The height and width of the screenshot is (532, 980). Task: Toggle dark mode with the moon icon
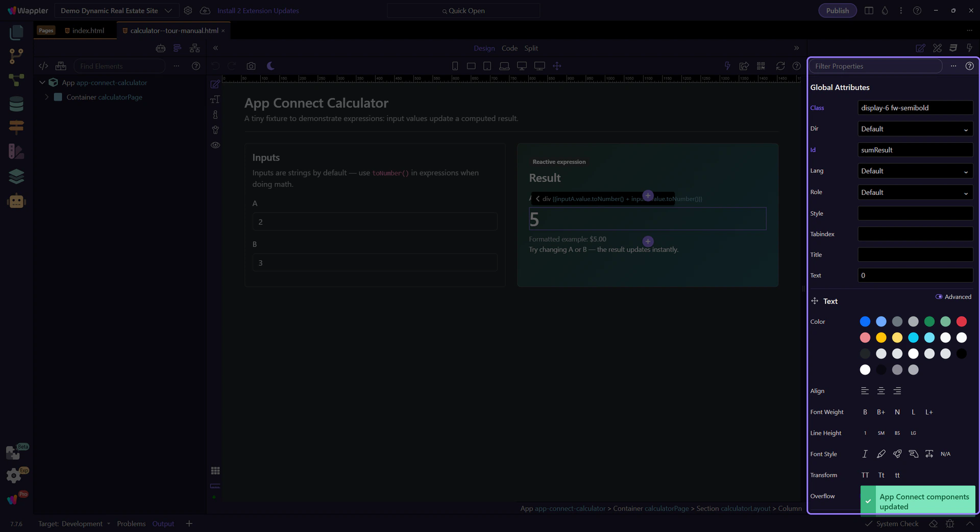click(271, 66)
